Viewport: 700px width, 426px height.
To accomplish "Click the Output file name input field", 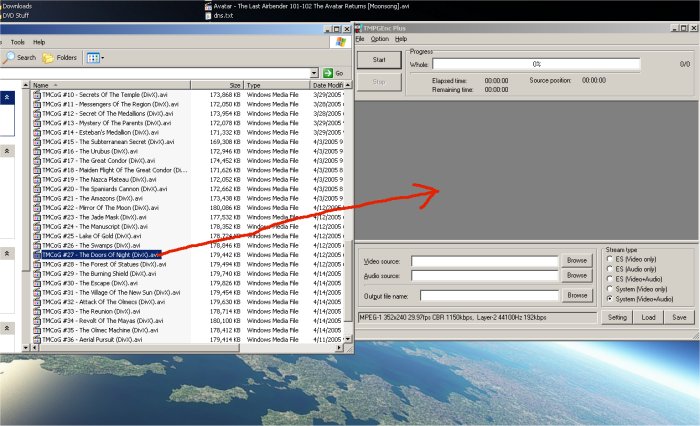I will tap(488, 296).
